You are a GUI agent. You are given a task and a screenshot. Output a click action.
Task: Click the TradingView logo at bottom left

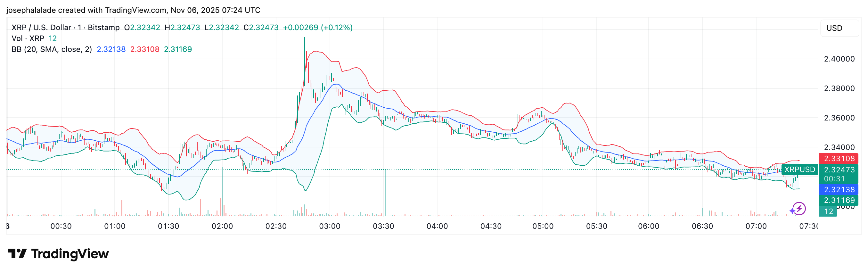58,254
